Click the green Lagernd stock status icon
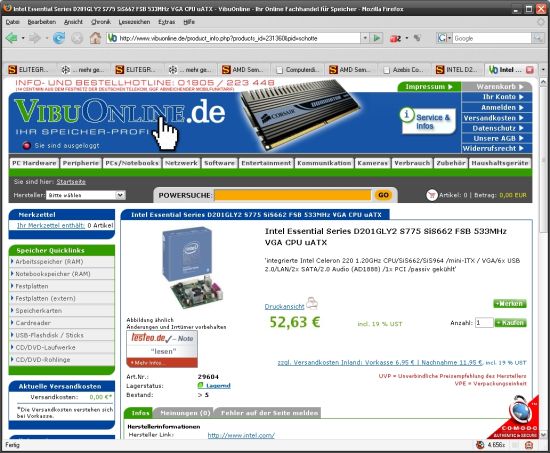Viewport: 550px width, 453px height. [201, 385]
